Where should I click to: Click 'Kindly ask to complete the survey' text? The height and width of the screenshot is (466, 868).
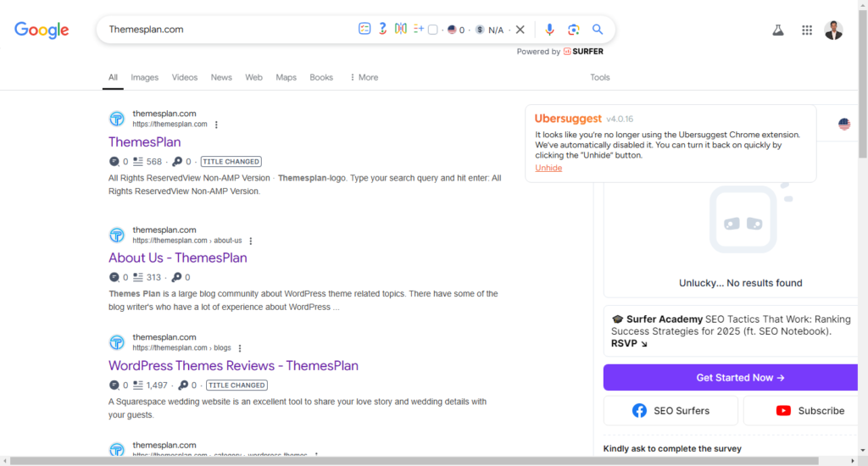(x=672, y=449)
